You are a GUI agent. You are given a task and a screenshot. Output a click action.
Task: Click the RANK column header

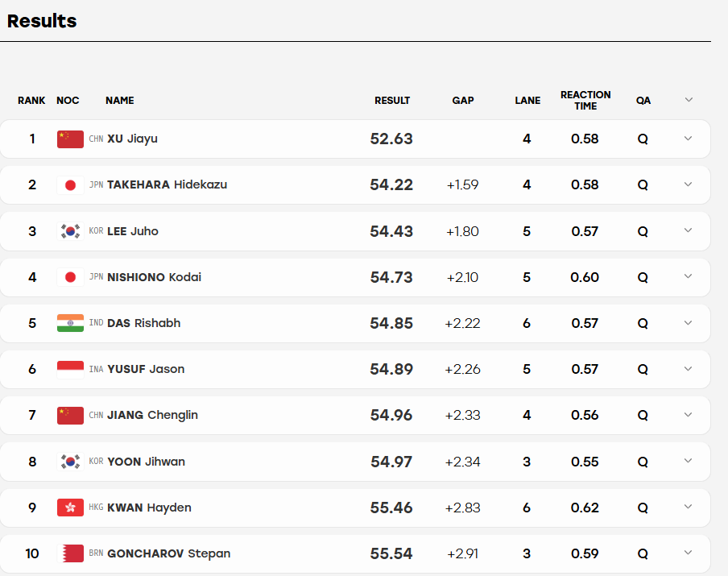[x=31, y=101]
